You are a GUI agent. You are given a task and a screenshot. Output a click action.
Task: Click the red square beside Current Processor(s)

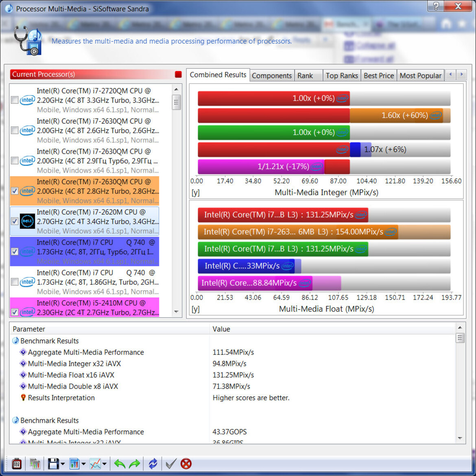click(x=178, y=74)
